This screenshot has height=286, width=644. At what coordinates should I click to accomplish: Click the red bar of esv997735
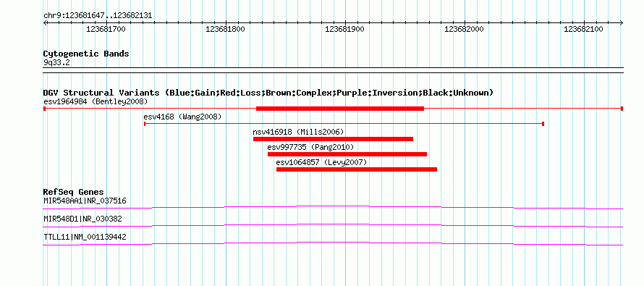[347, 154]
